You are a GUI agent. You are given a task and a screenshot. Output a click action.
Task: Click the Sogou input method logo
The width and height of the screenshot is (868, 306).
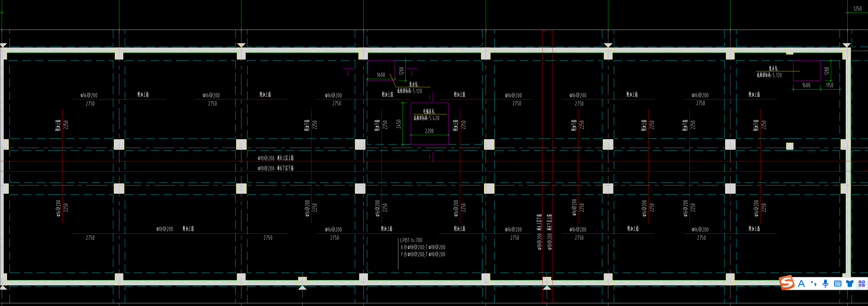(x=787, y=282)
